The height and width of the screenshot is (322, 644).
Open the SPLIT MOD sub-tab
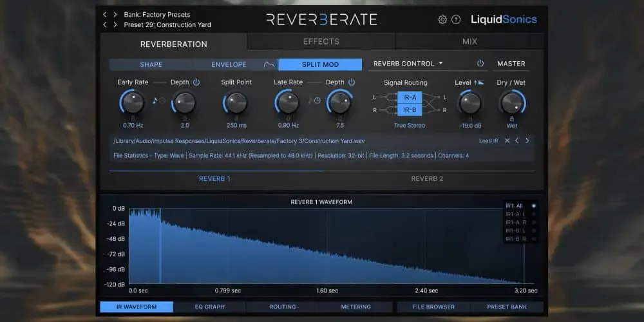(320, 64)
